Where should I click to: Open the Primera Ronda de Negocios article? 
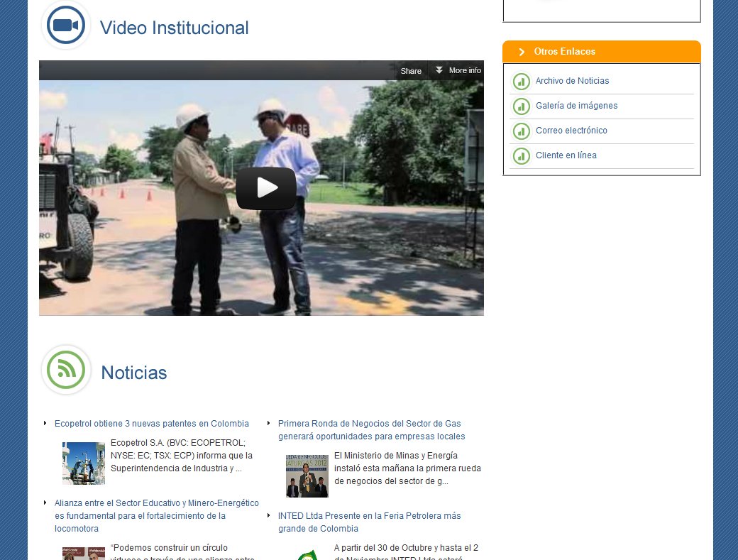[x=372, y=429]
